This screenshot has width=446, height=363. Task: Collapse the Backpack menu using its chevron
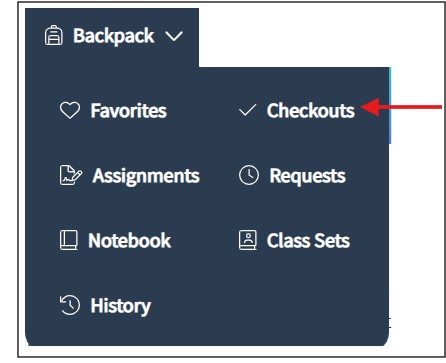pyautogui.click(x=174, y=36)
